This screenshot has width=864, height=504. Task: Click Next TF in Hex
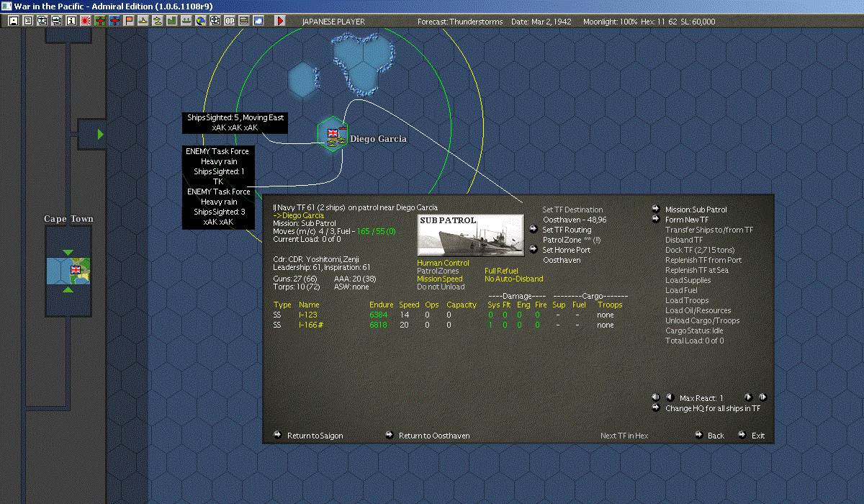click(624, 436)
